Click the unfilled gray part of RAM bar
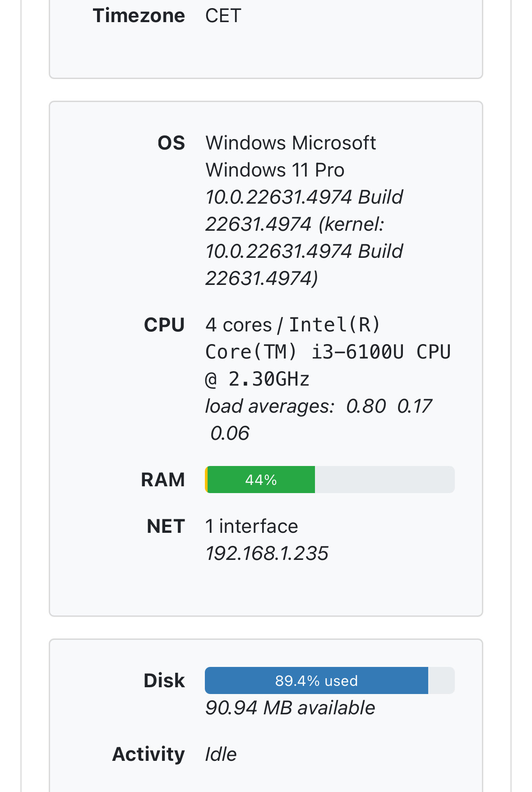 384,480
